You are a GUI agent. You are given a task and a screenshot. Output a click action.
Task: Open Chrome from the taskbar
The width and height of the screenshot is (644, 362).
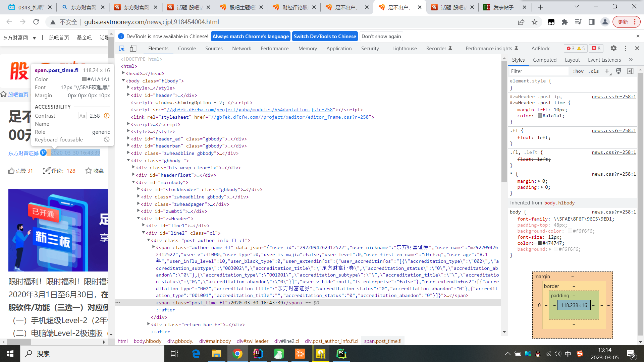coord(237,354)
